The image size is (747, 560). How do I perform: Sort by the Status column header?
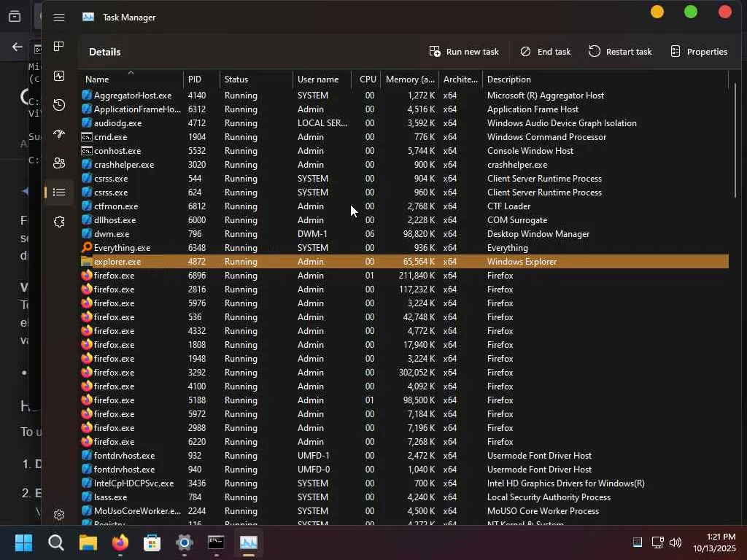click(256, 79)
